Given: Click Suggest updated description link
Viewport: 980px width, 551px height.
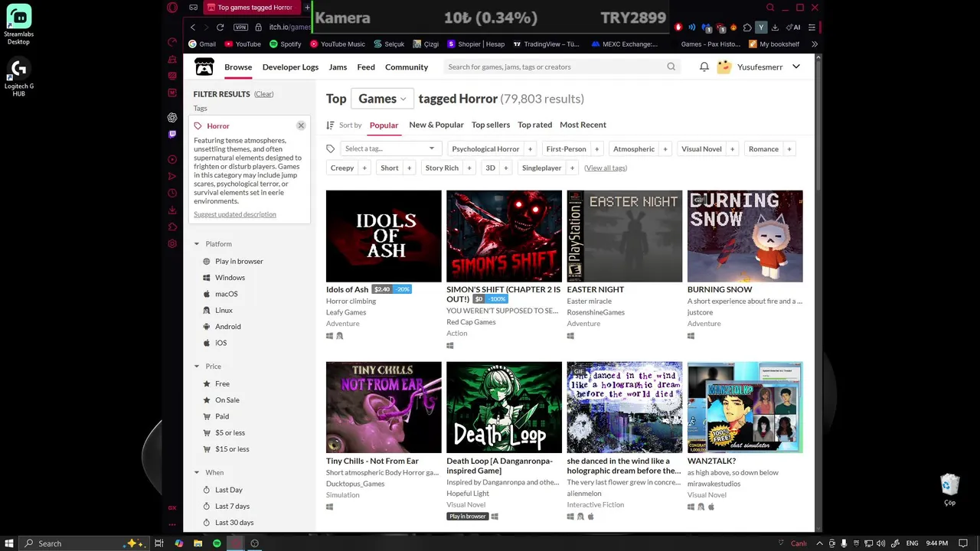Looking at the screenshot, I should click(235, 214).
